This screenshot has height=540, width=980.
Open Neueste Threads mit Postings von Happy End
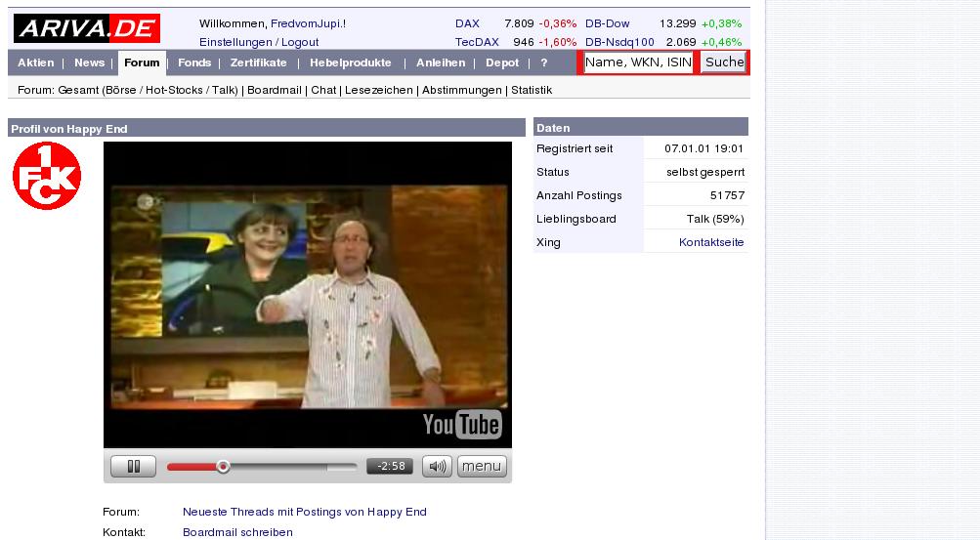(x=305, y=512)
